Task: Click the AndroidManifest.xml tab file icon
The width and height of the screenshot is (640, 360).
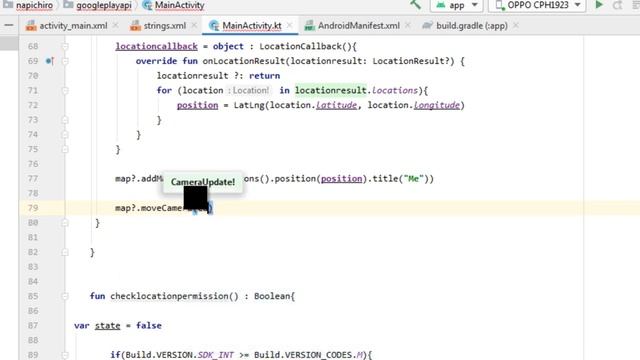Action: coord(310,26)
